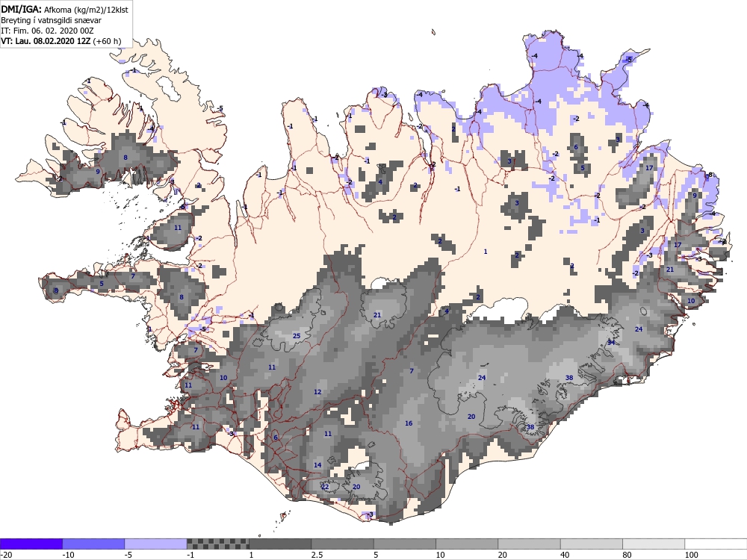
Task: Click the gray 2.5 to 5 legend swatch
Action: click(x=343, y=544)
